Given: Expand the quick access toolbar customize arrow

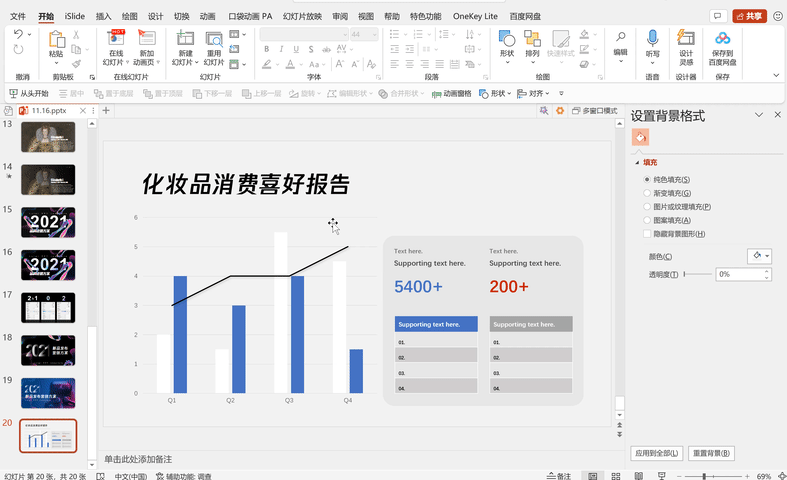Looking at the screenshot, I should pyautogui.click(x=561, y=93).
